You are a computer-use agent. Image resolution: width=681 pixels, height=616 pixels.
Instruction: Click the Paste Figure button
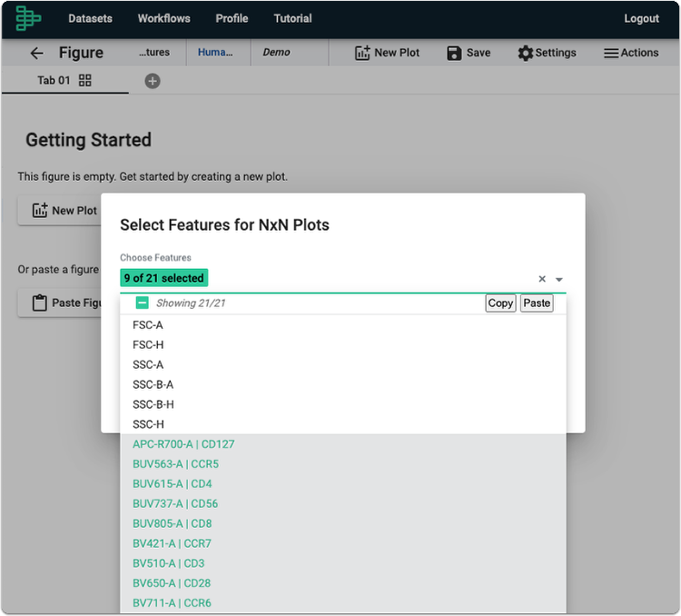[x=61, y=303]
